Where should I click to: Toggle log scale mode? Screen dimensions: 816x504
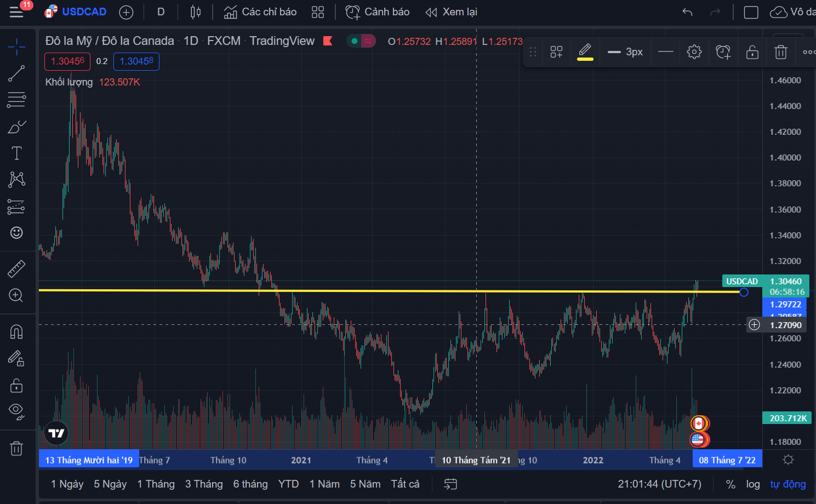pos(753,484)
